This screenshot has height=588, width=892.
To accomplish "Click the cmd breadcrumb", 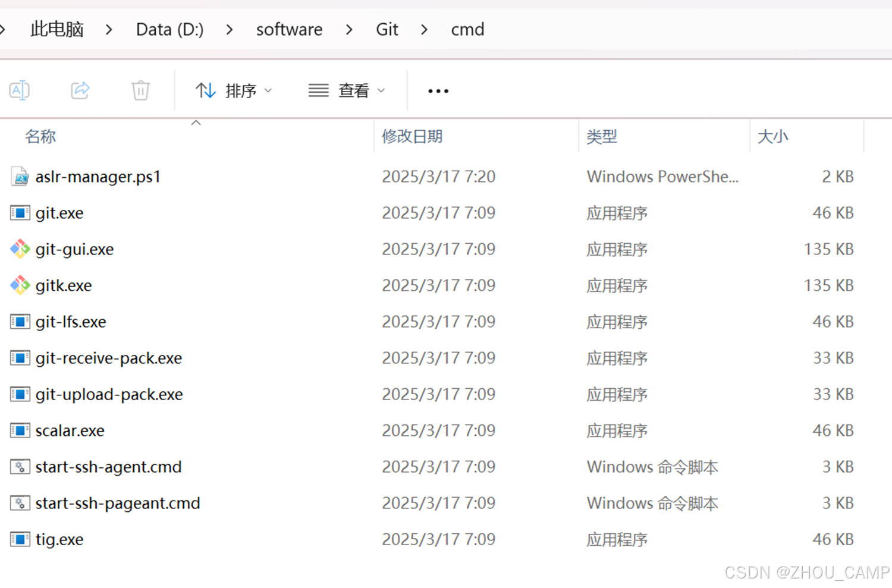I will tap(467, 29).
